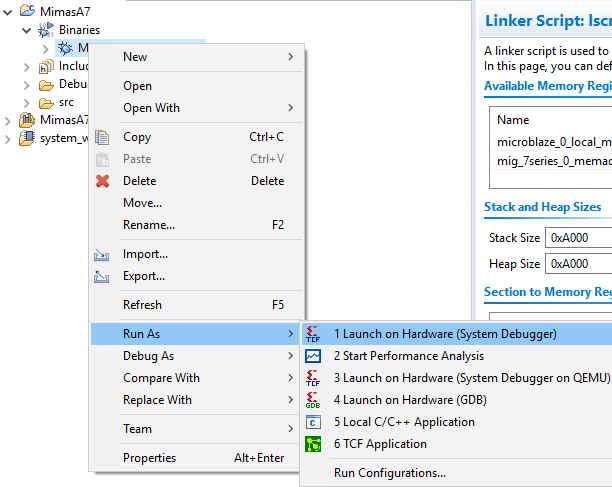
Task: Select Run Configurations... from submenu
Action: [x=389, y=473]
